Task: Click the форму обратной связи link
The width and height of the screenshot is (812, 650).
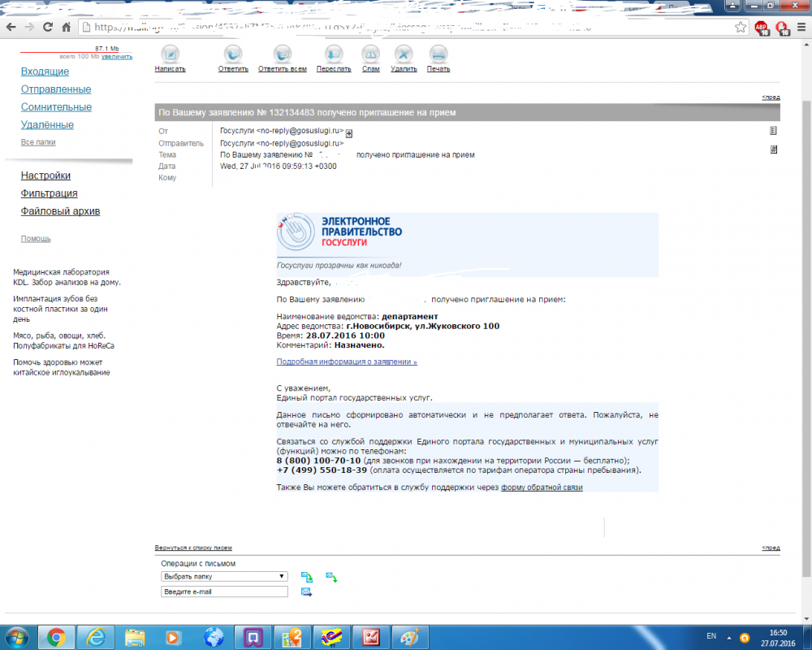Action: pyautogui.click(x=542, y=487)
